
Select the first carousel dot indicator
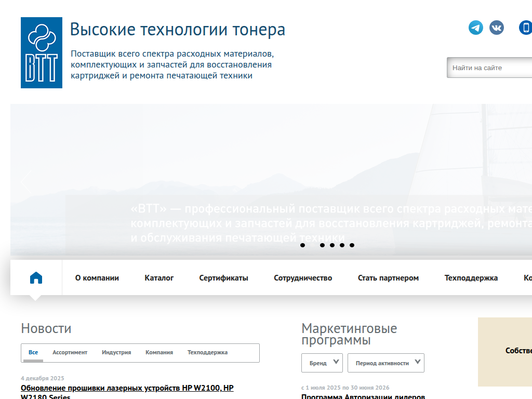(x=303, y=245)
